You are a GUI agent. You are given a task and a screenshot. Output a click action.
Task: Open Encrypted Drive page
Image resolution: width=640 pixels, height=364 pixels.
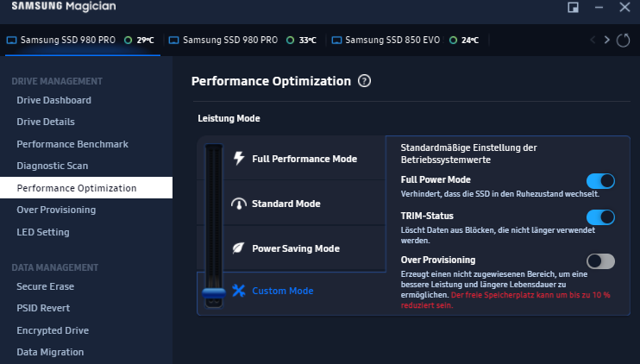(x=53, y=330)
